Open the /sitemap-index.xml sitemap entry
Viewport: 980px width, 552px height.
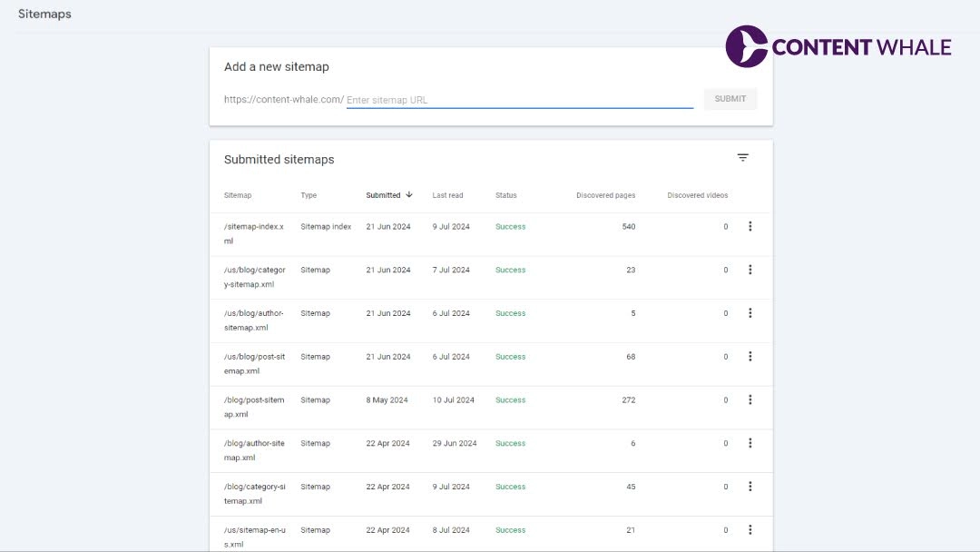click(254, 233)
